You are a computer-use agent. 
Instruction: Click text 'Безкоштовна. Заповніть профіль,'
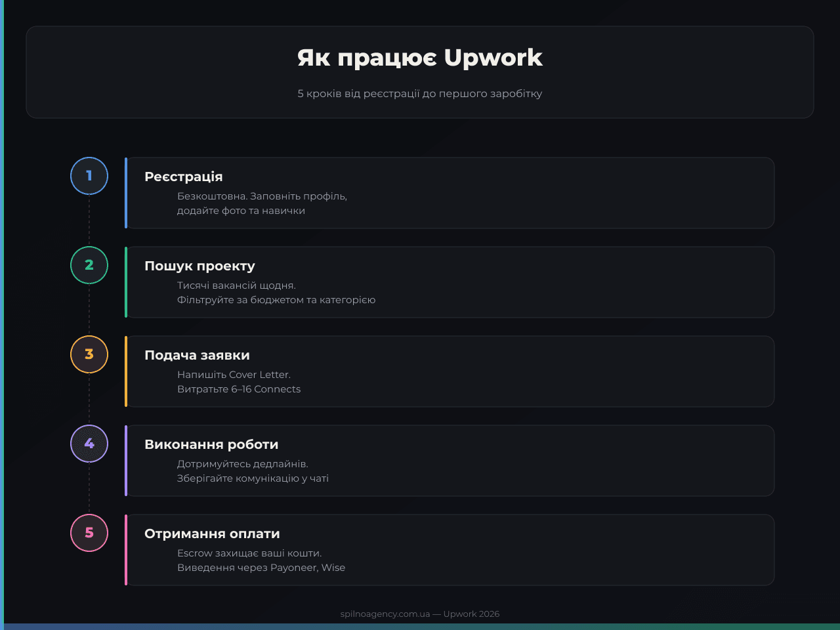coord(262,196)
